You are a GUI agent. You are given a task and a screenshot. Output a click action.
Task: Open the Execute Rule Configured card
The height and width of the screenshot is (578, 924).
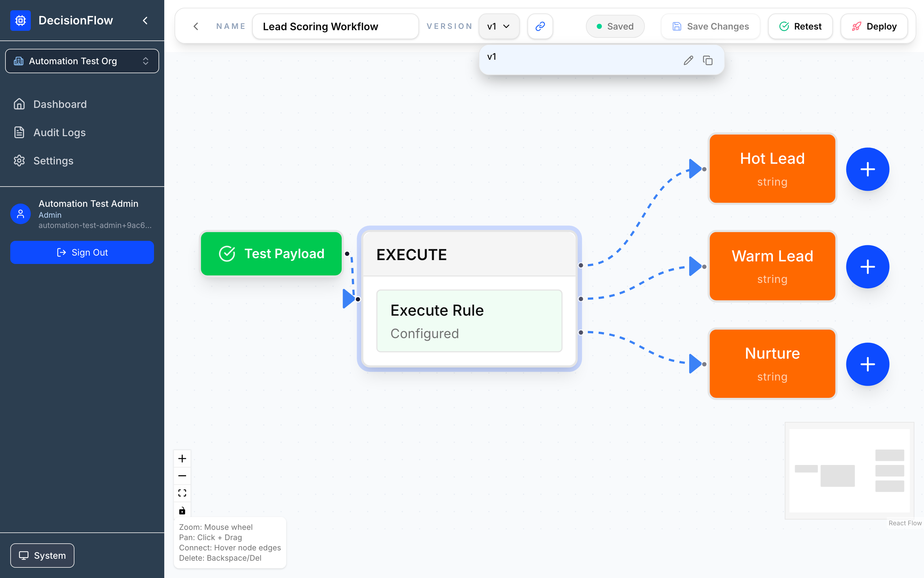point(469,321)
